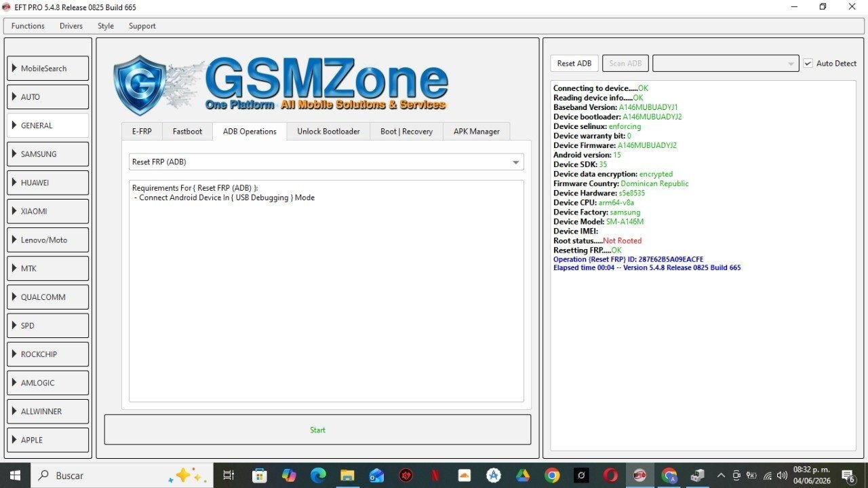This screenshot has height=488, width=868.
Task: Open File Explorer from the taskbar
Action: click(x=348, y=475)
